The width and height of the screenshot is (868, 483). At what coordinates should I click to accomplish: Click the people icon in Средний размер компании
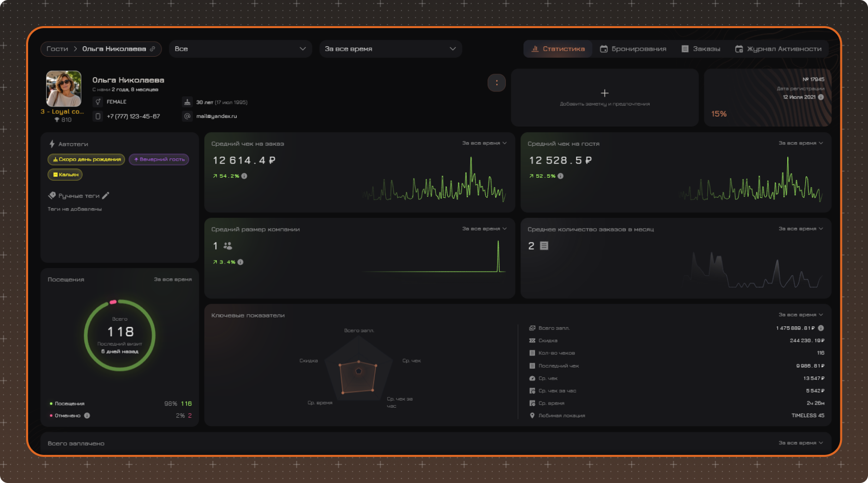(x=228, y=246)
